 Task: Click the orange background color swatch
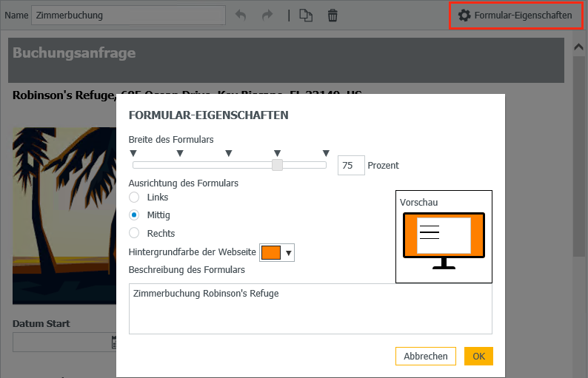pyautogui.click(x=271, y=252)
